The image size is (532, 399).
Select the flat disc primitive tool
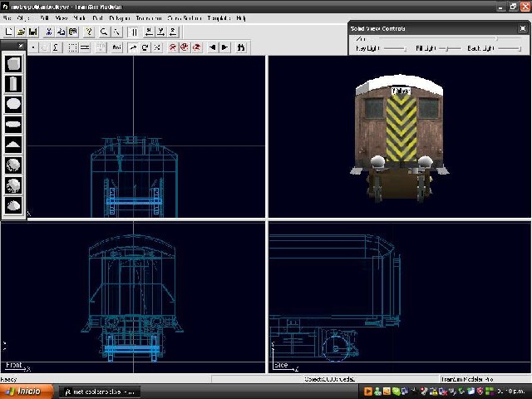coord(13,125)
